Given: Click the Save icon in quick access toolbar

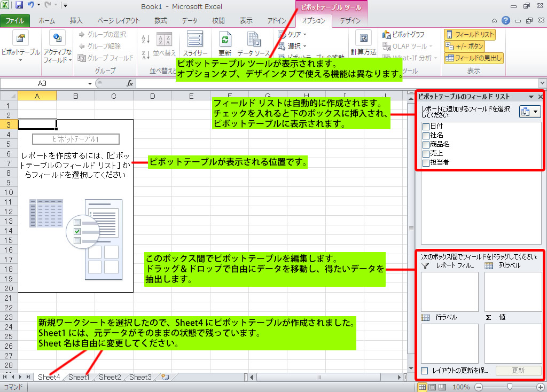Looking at the screenshot, I should click(x=19, y=6).
